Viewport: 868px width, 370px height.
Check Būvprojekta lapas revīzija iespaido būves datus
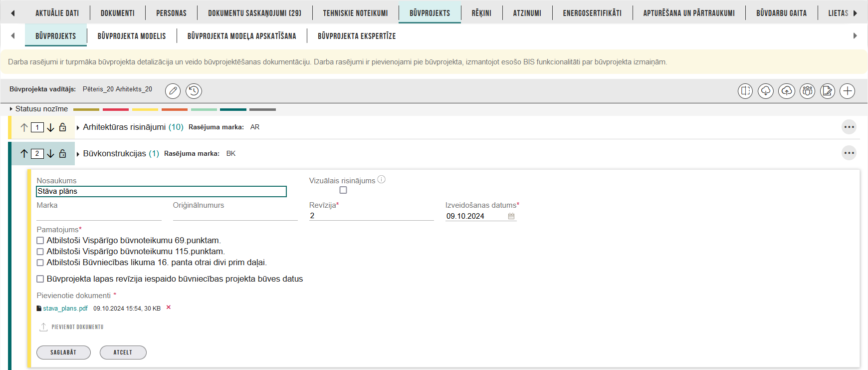[x=40, y=279]
